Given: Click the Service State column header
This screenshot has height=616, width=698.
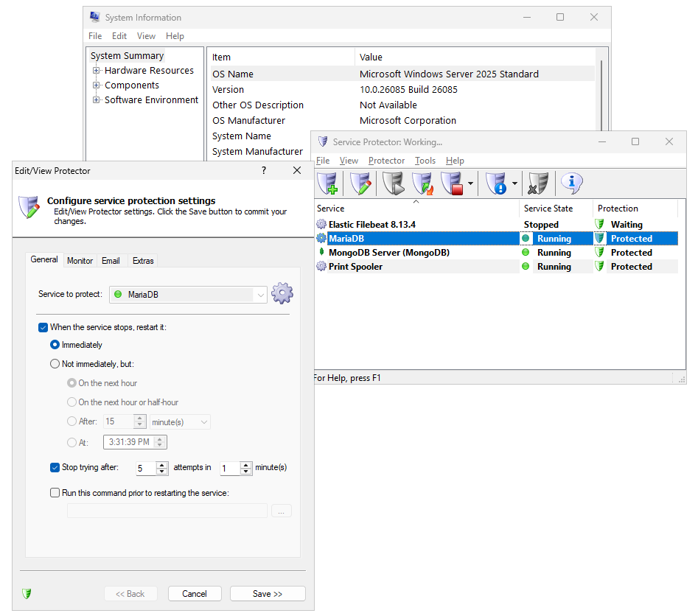Looking at the screenshot, I should pos(556,209).
